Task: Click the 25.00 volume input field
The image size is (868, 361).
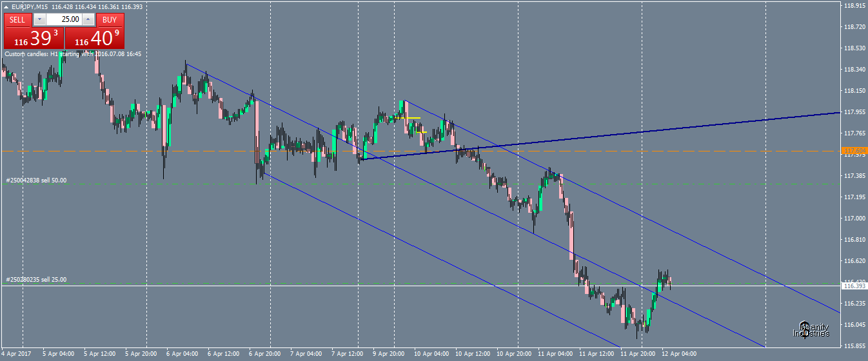Action: pos(64,19)
